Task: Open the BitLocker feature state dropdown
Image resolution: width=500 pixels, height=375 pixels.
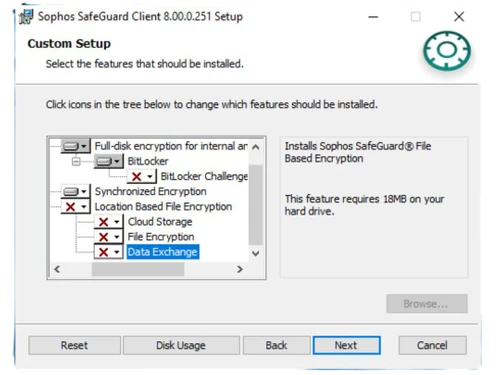Action: pos(108,161)
